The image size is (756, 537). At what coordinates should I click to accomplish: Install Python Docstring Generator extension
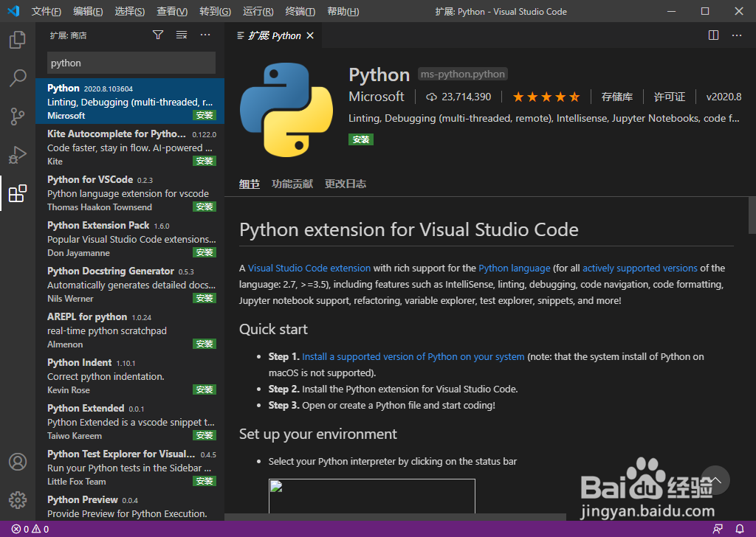tap(205, 298)
